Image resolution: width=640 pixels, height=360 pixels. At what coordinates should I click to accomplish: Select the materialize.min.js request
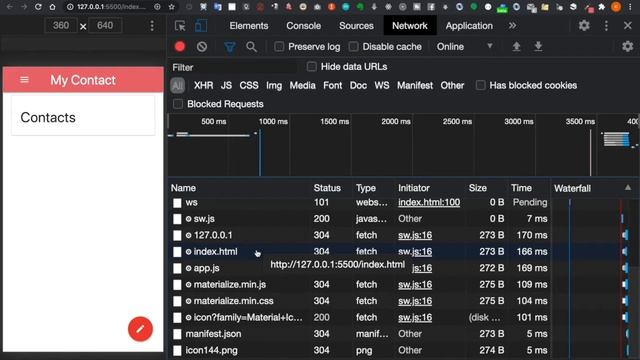click(359, 284)
